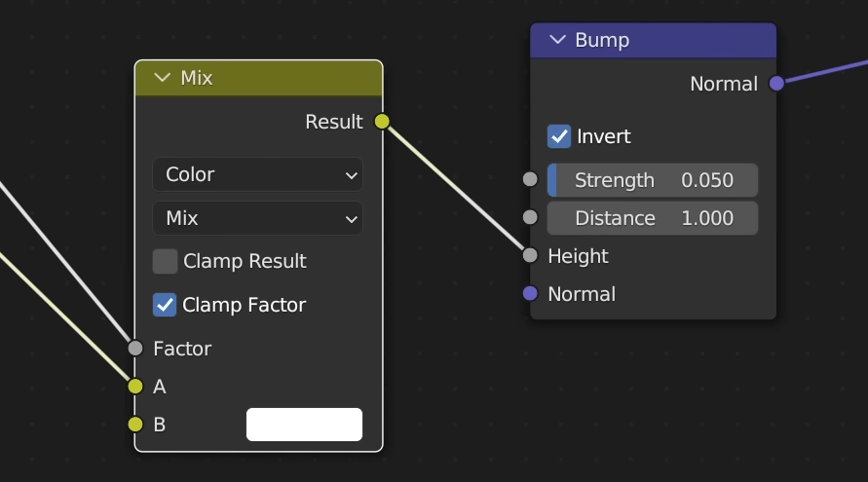Open the white B color swatch

pos(304,425)
